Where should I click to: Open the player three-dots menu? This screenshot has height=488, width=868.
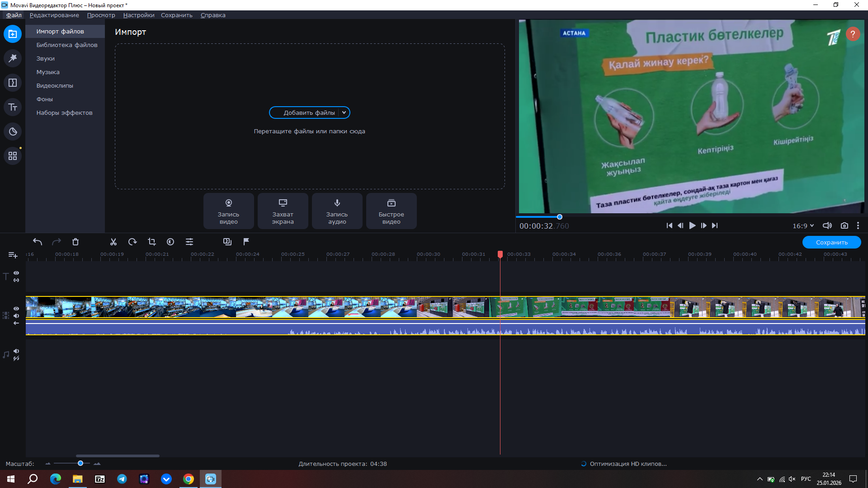[x=858, y=225]
